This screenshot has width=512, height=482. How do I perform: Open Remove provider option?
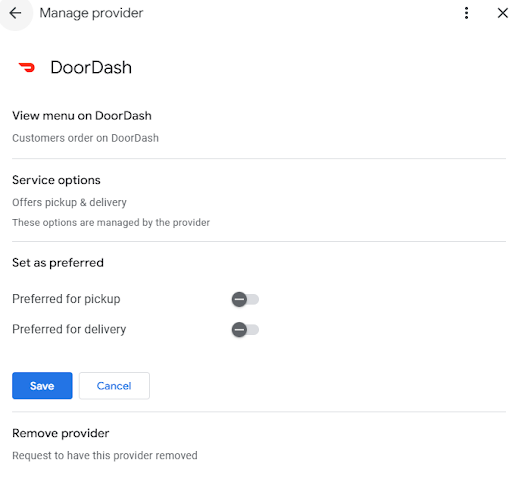[61, 433]
